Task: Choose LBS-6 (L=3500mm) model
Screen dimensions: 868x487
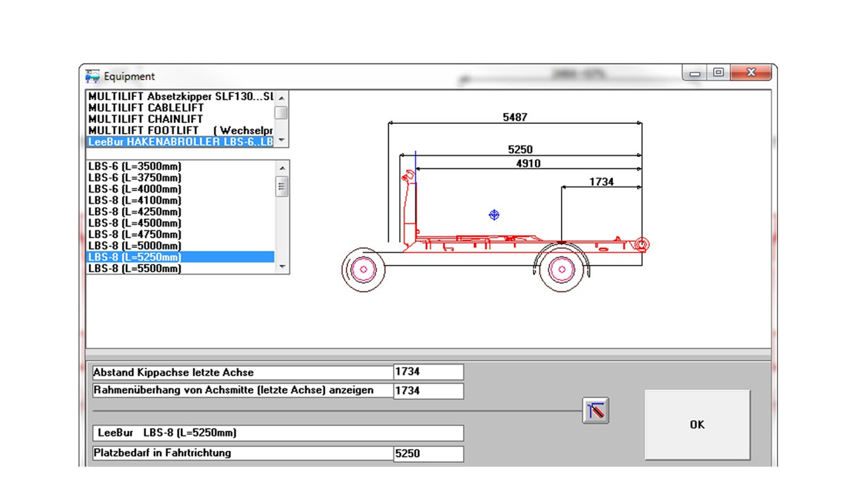Action: click(135, 166)
